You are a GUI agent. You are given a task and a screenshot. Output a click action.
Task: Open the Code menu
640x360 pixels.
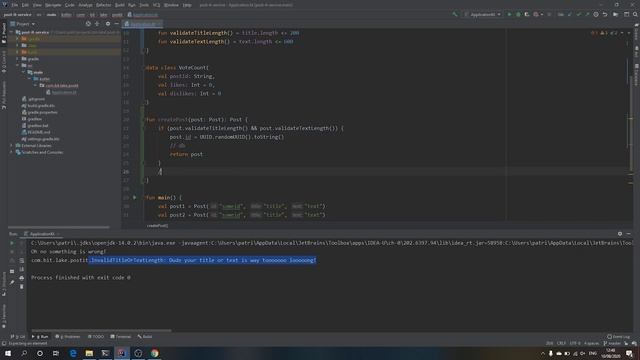click(x=70, y=5)
